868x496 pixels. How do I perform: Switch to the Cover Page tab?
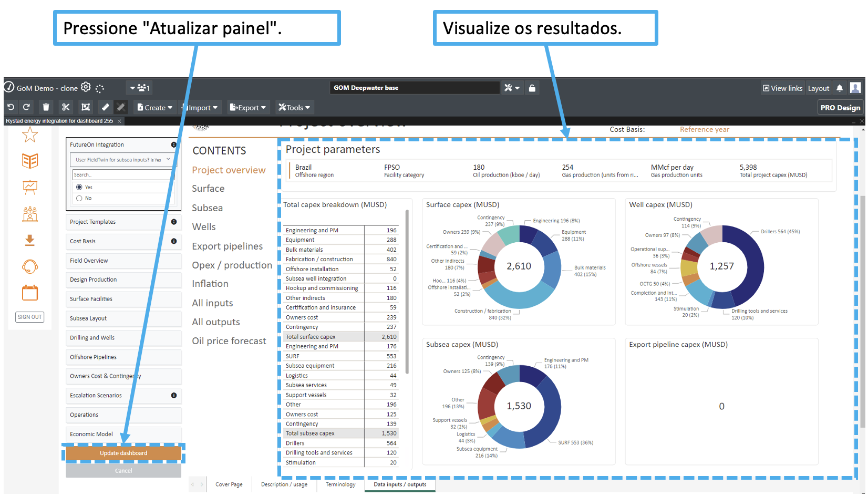(x=229, y=484)
